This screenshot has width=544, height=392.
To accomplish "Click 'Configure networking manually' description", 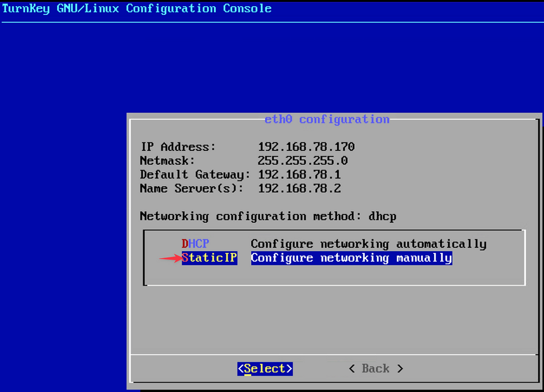I will click(x=351, y=258).
